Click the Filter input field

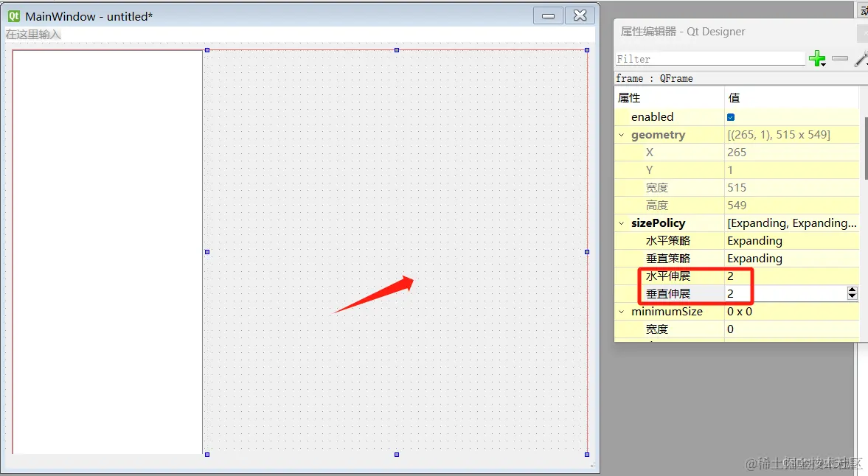coord(710,59)
